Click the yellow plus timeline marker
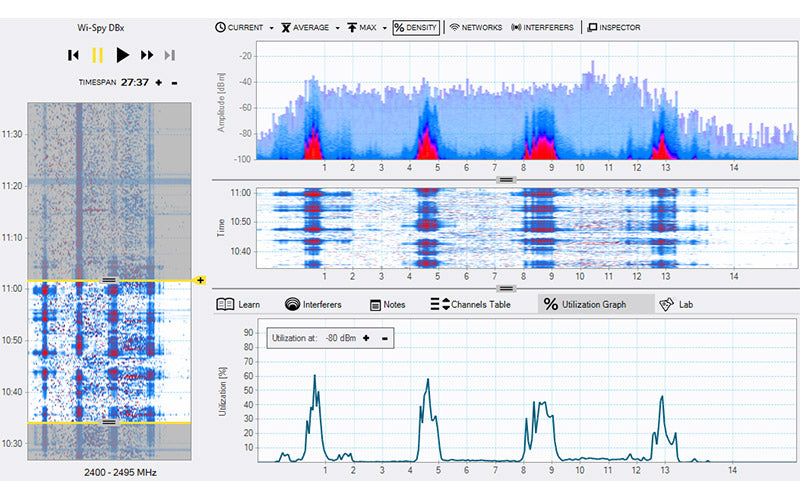 click(201, 280)
